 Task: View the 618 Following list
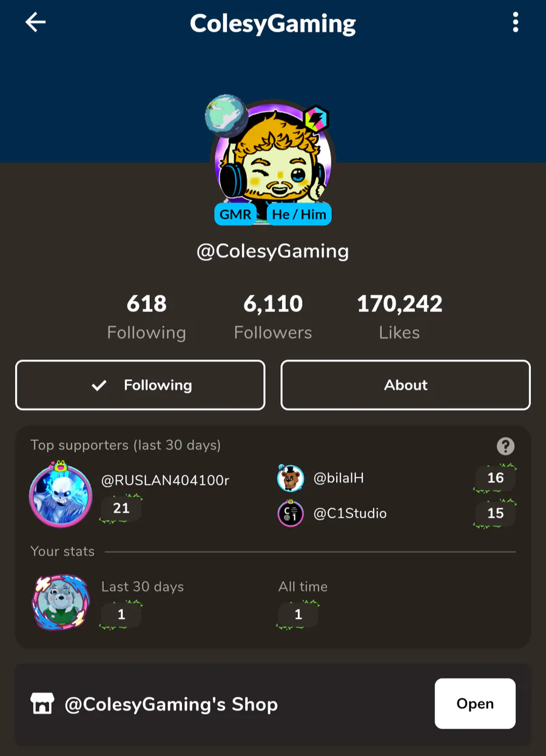[146, 317]
